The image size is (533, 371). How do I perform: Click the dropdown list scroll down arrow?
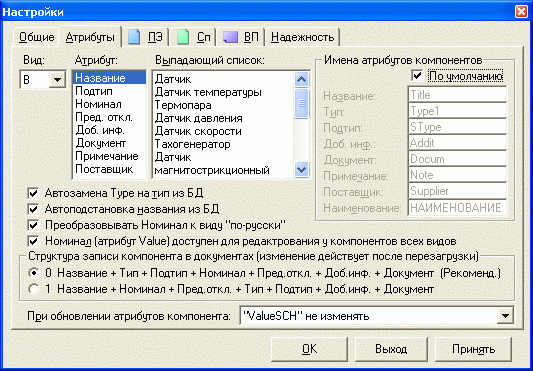[302, 169]
